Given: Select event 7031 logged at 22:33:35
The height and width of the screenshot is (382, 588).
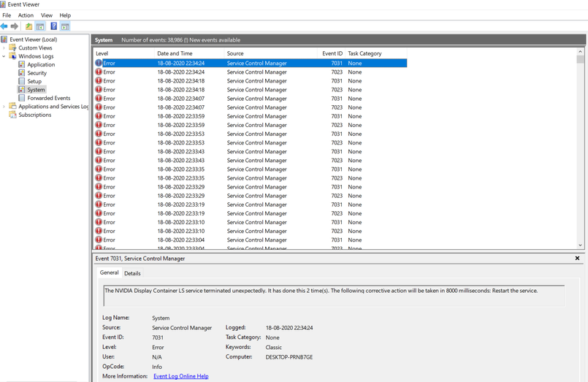Looking at the screenshot, I should pos(250,169).
